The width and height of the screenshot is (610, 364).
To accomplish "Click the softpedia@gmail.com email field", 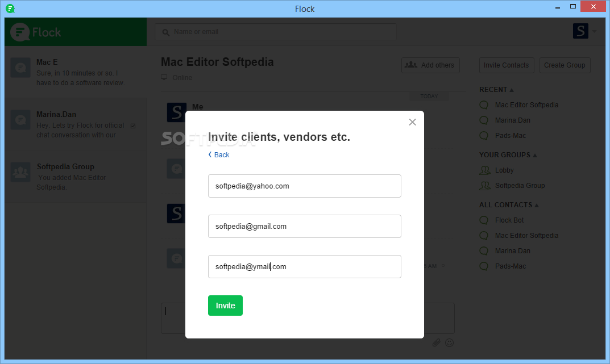I will coord(305,227).
